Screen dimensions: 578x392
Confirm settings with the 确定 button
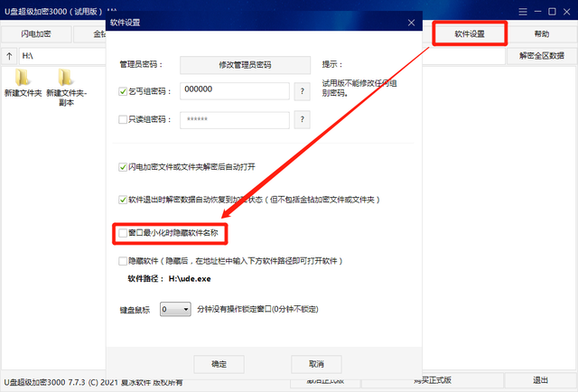click(x=219, y=364)
